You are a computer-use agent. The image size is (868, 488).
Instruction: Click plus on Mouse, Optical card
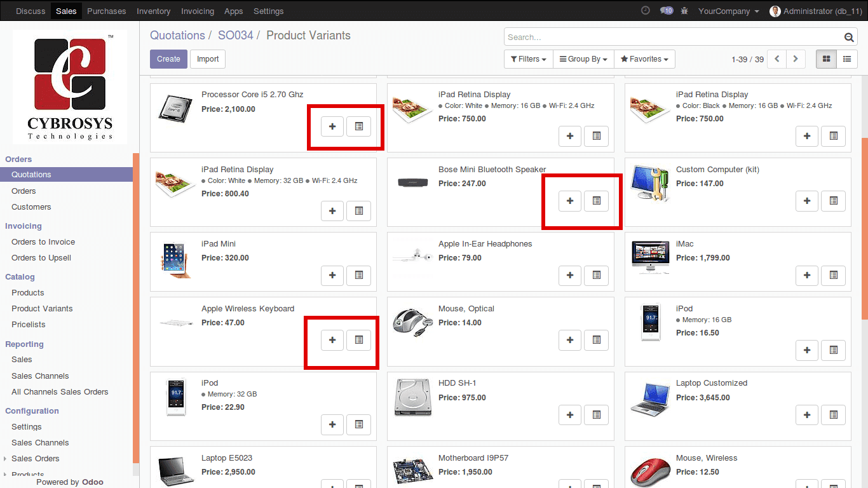tap(570, 340)
